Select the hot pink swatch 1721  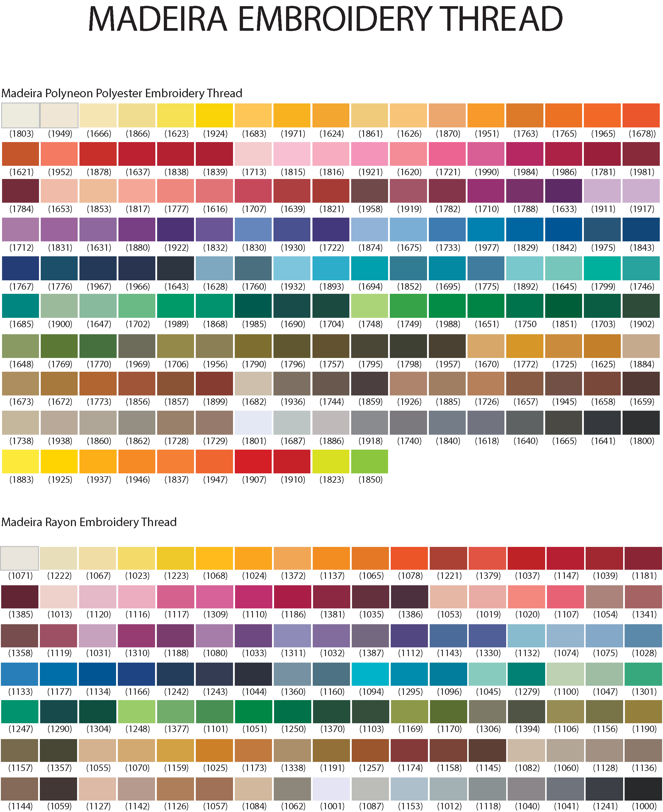pos(447,154)
